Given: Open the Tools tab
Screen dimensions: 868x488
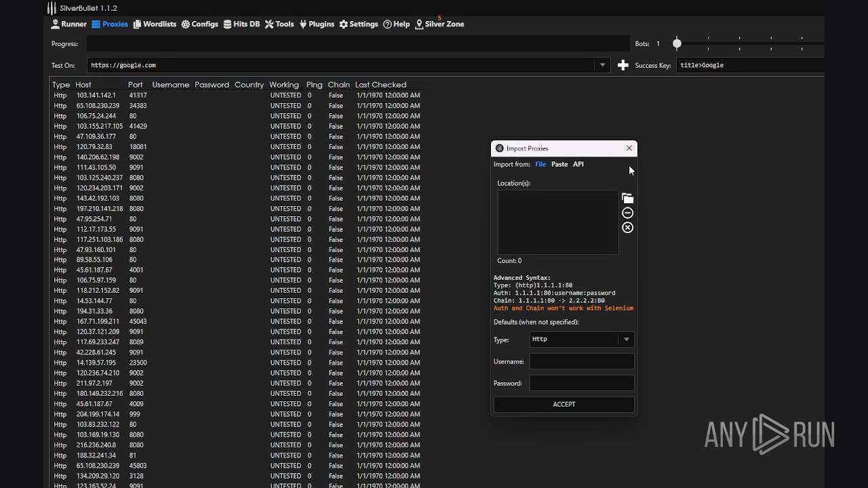Looking at the screenshot, I should coord(279,24).
